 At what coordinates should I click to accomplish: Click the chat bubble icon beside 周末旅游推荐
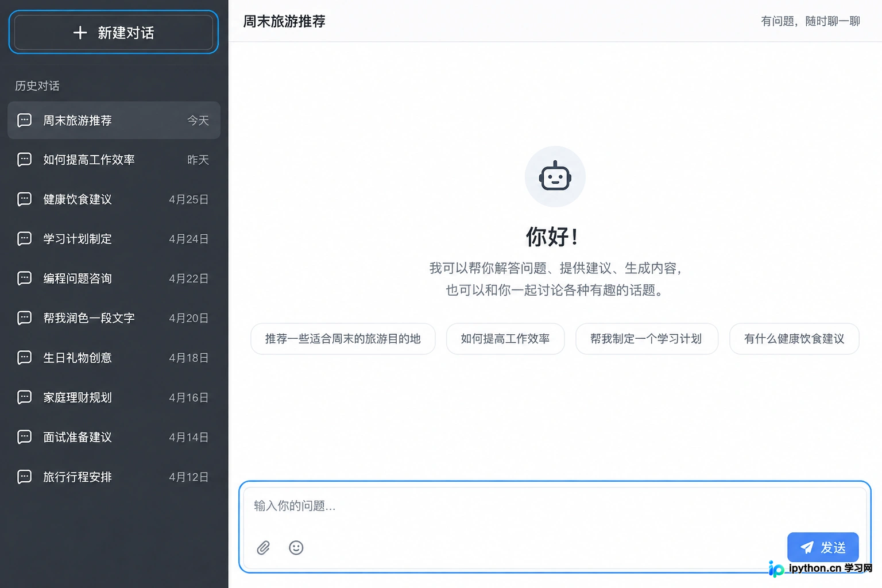point(25,120)
